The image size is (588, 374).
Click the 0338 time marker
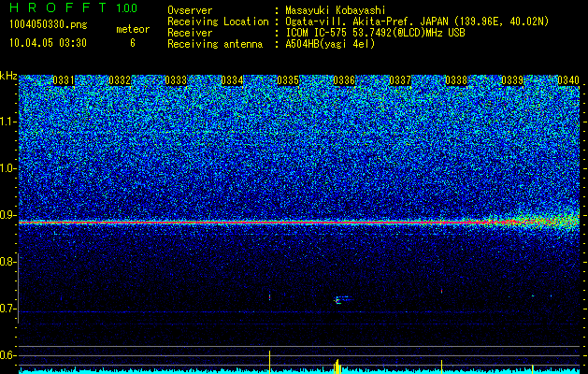pos(456,80)
